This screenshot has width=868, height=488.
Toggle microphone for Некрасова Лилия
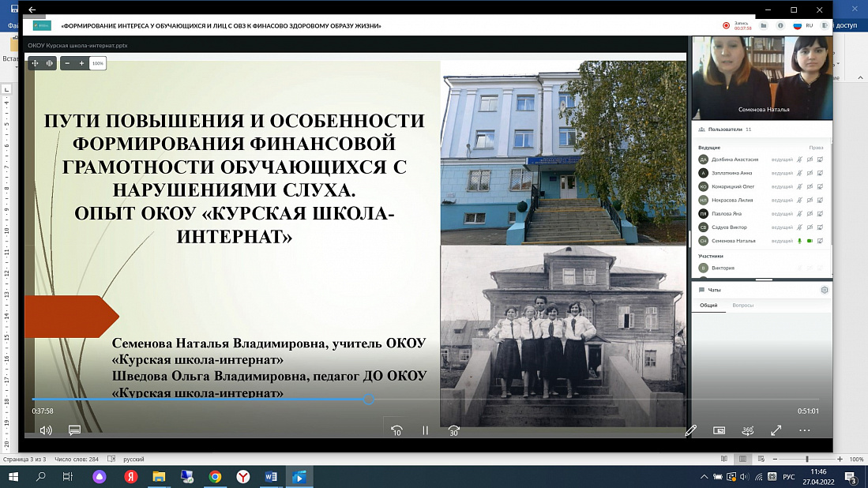[799, 200]
